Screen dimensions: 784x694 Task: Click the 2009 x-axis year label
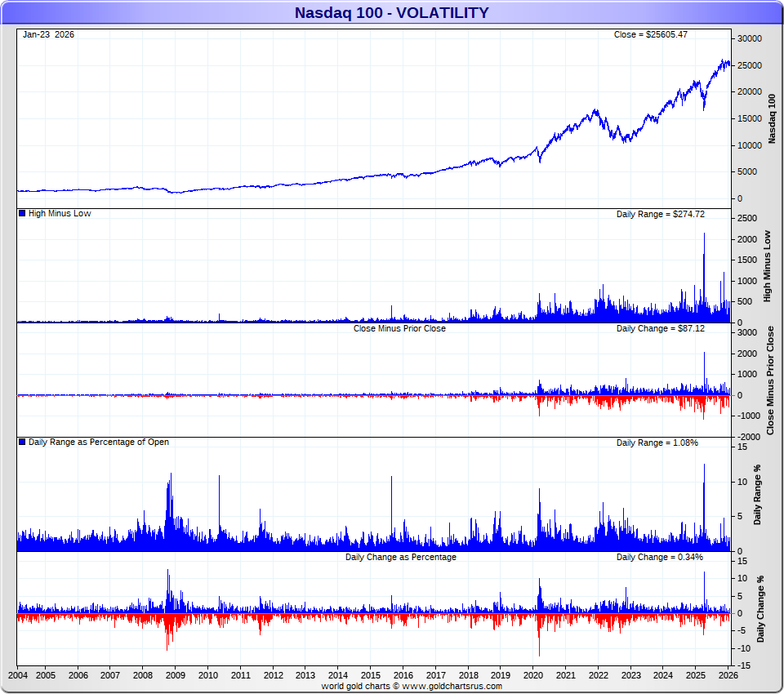pyautogui.click(x=175, y=675)
